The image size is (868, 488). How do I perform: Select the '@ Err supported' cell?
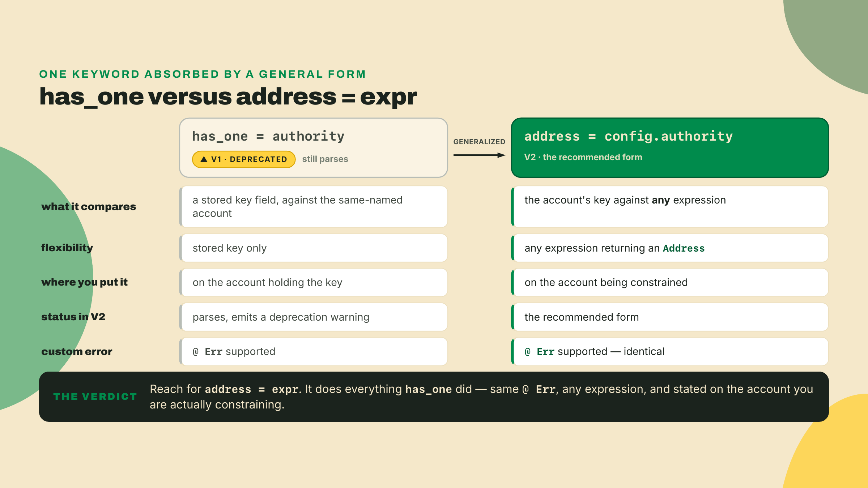click(314, 351)
